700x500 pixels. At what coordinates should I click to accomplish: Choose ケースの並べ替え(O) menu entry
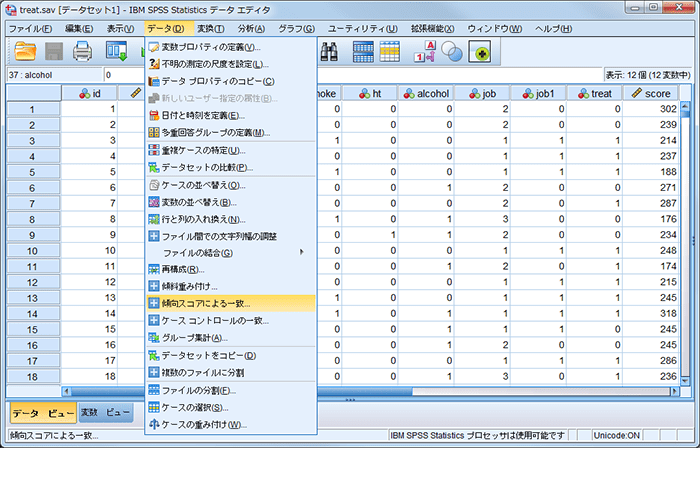pyautogui.click(x=231, y=185)
